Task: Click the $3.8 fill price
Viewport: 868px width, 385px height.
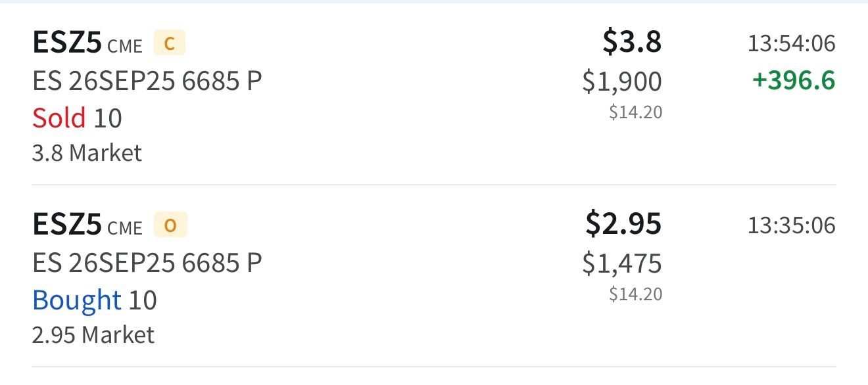Action: click(x=632, y=43)
